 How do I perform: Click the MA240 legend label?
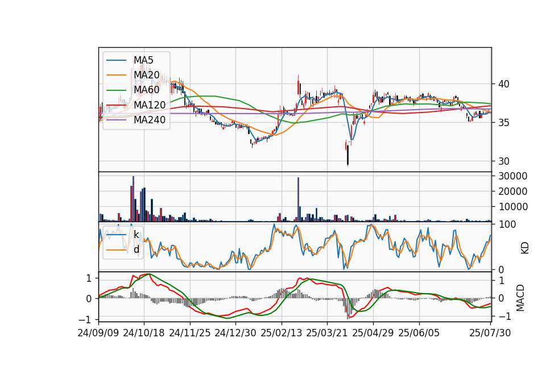[150, 120]
